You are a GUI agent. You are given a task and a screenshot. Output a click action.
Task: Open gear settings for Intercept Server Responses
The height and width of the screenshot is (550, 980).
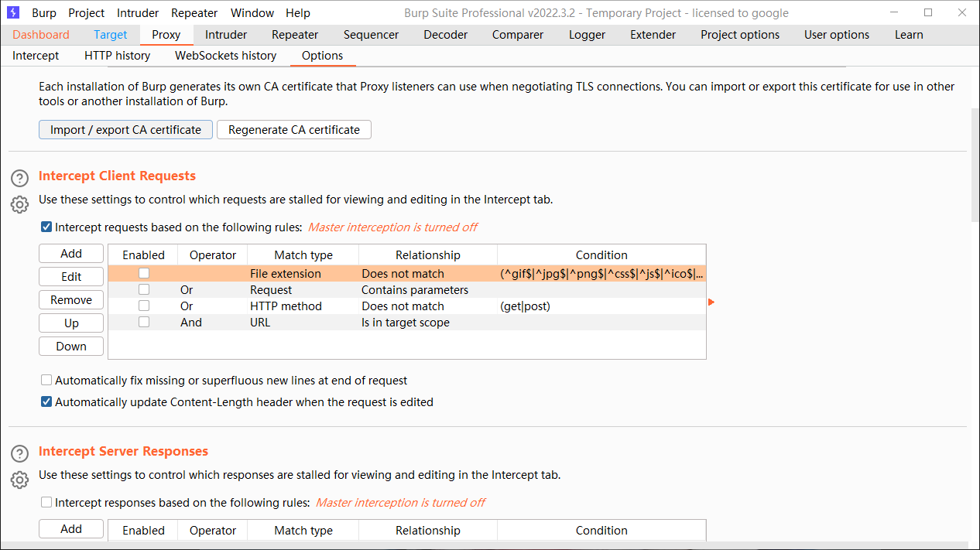pos(20,480)
